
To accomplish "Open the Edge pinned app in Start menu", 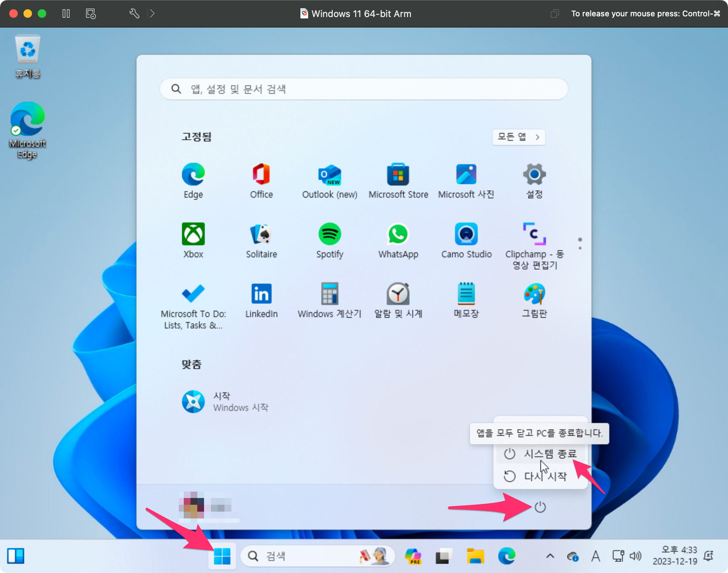I will [x=193, y=181].
